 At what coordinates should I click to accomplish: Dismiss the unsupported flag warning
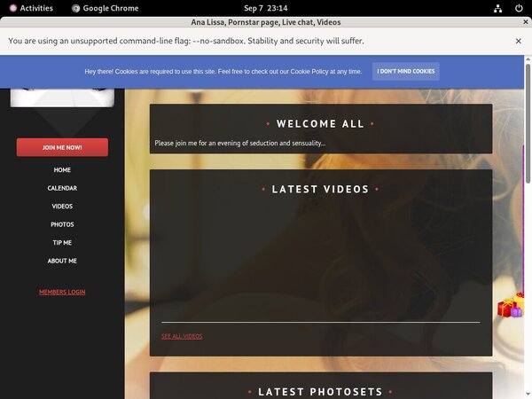coord(518,41)
